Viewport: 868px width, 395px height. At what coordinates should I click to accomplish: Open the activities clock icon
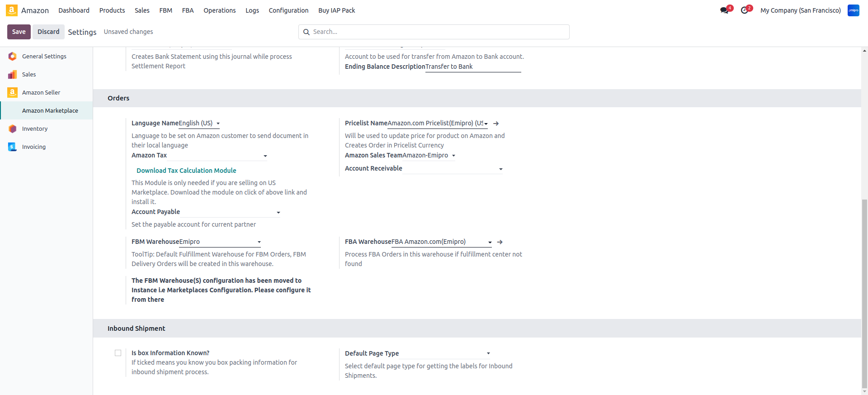[x=745, y=10]
